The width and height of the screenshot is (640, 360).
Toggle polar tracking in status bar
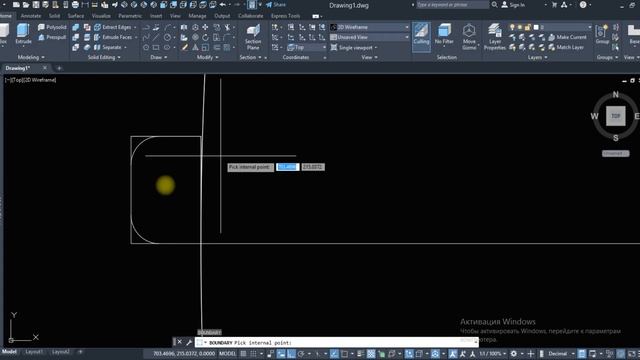[x=301, y=353]
